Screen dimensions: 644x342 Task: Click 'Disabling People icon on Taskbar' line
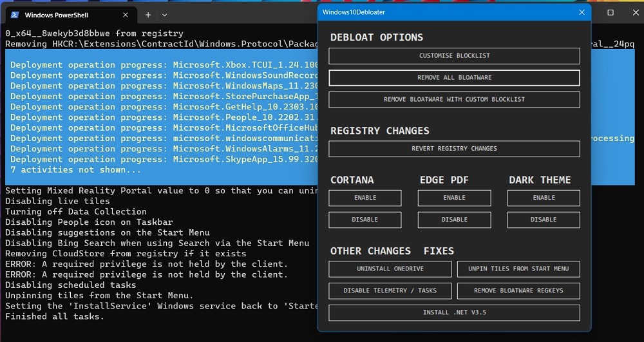pos(89,222)
